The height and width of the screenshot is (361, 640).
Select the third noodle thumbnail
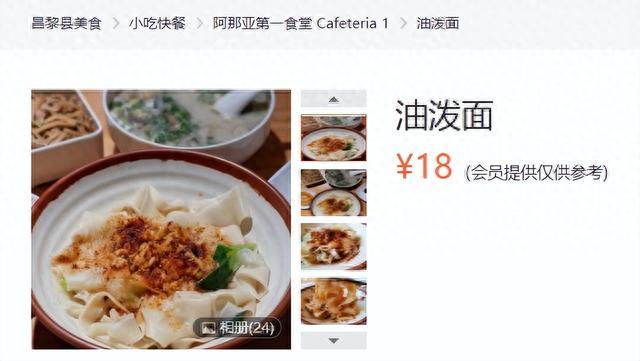(x=333, y=247)
